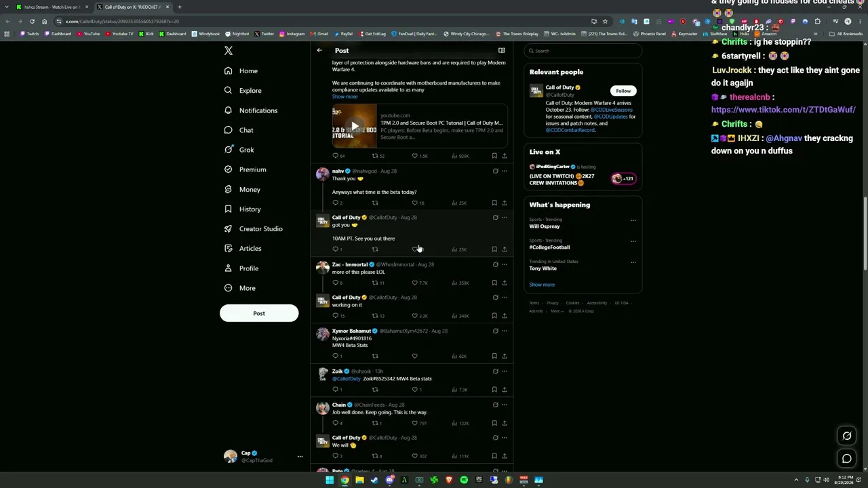868x488 pixels.
Task: Bookmark the '10AM PT. See you out there' reply
Action: (494, 249)
